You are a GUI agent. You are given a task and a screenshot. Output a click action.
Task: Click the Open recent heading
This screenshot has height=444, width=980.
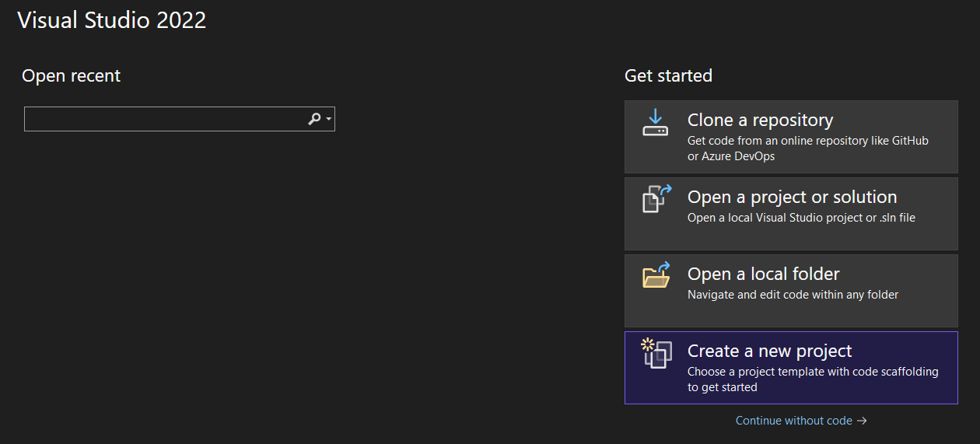click(x=72, y=75)
